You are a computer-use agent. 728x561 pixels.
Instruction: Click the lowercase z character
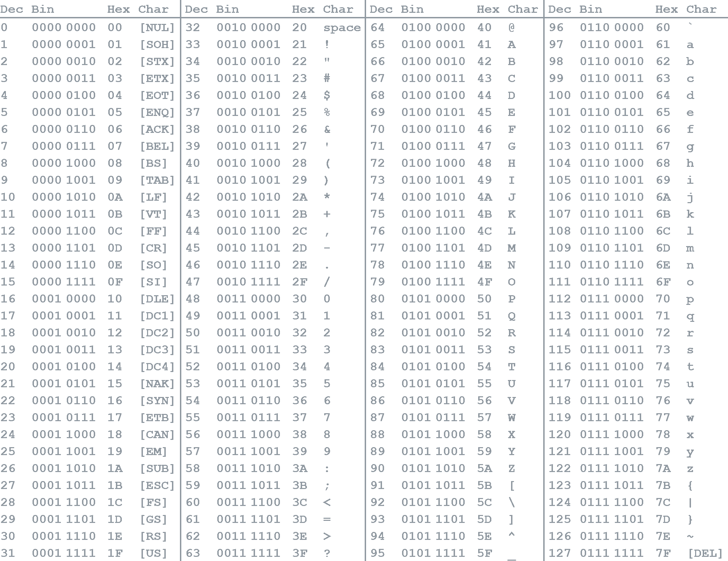[x=690, y=468]
